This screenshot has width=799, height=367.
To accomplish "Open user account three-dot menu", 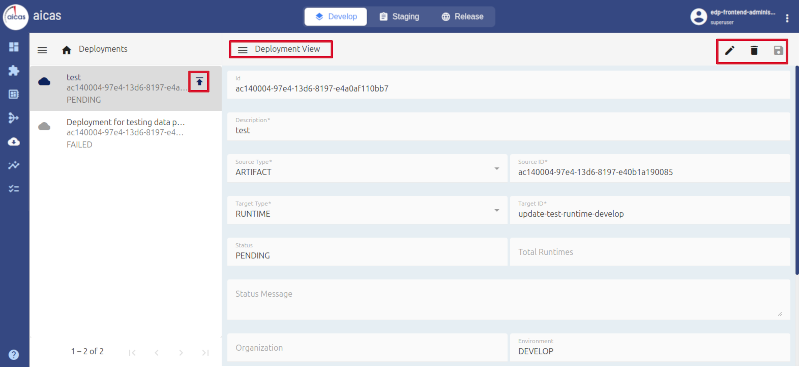I will pyautogui.click(x=787, y=18).
